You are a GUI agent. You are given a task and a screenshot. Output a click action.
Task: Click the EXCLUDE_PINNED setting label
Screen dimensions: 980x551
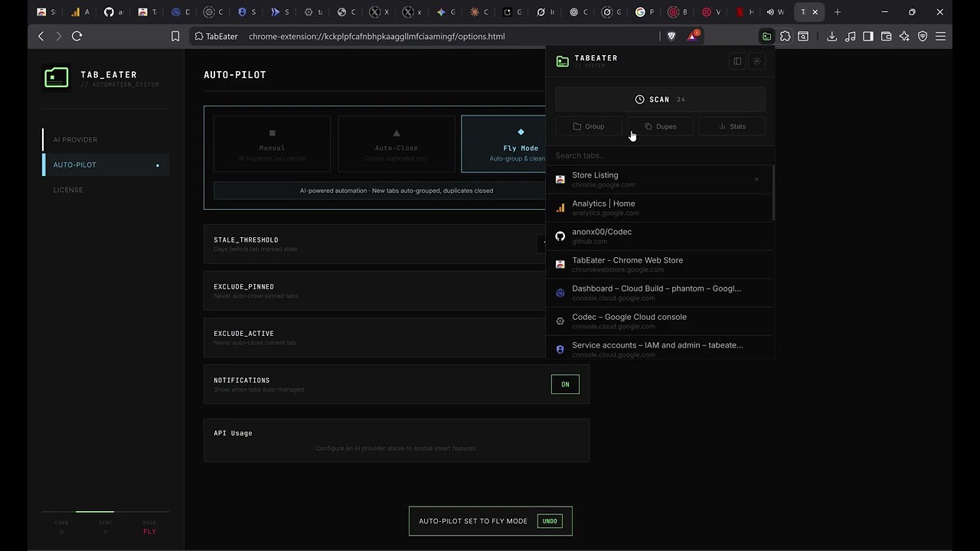(243, 287)
